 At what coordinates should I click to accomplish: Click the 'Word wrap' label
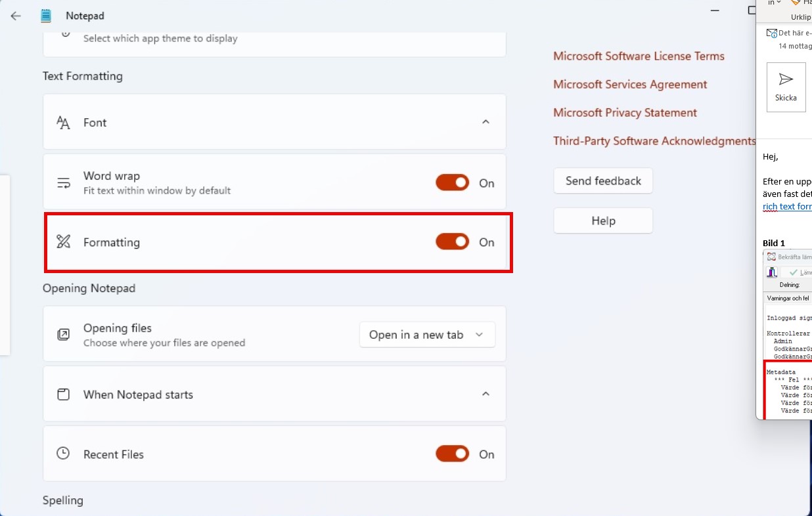112,176
